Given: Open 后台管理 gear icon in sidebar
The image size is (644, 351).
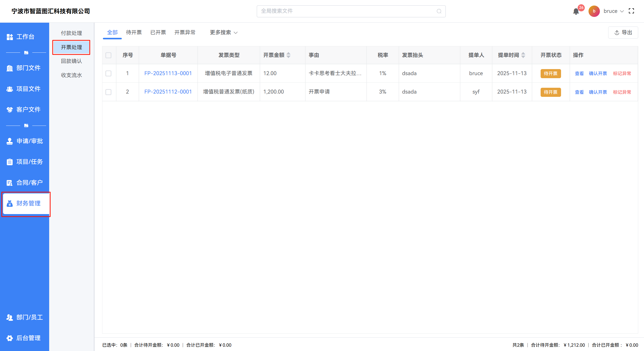Looking at the screenshot, I should tap(10, 338).
